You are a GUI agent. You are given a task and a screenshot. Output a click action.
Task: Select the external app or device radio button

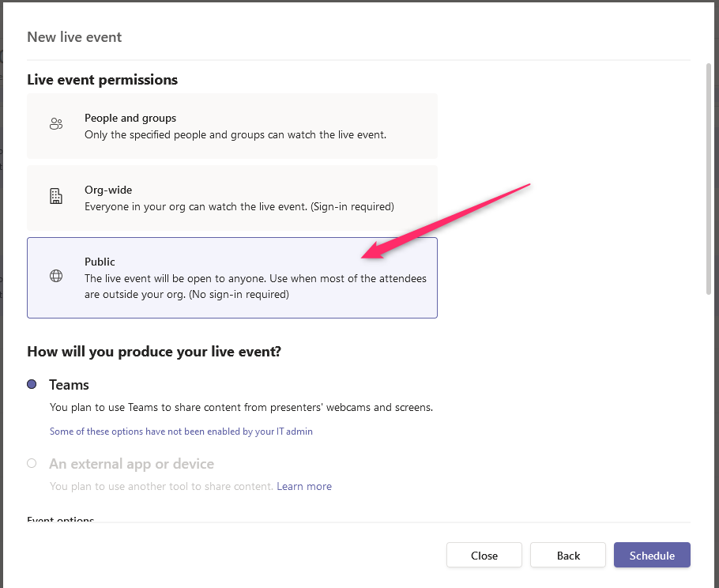click(x=32, y=463)
